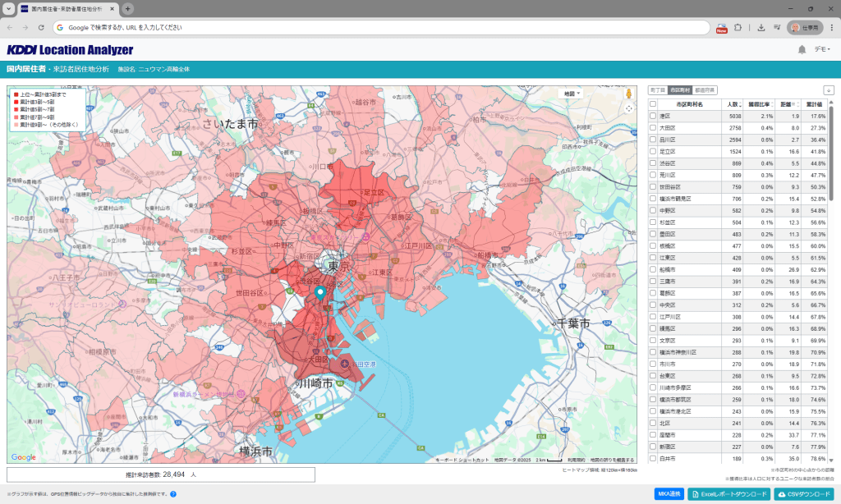Screen dimensions: 841x504
Task: Open a new browser tab
Action: click(x=127, y=8)
